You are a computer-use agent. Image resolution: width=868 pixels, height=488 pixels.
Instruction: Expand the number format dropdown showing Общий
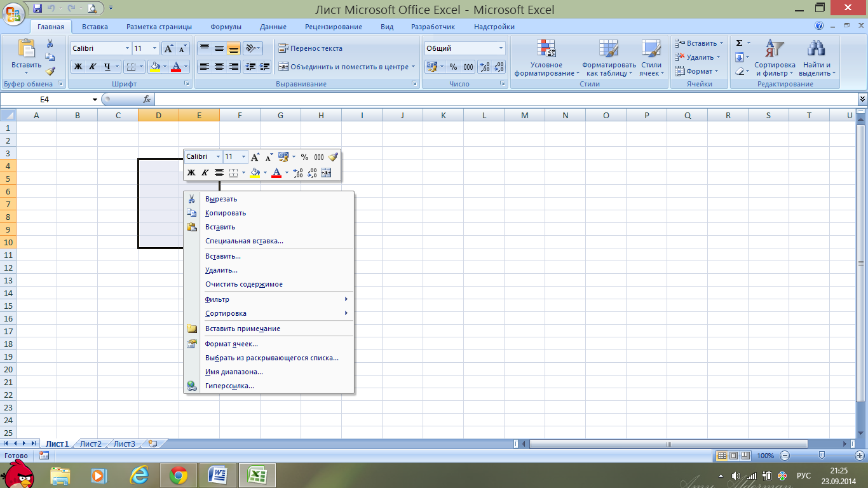pos(501,48)
